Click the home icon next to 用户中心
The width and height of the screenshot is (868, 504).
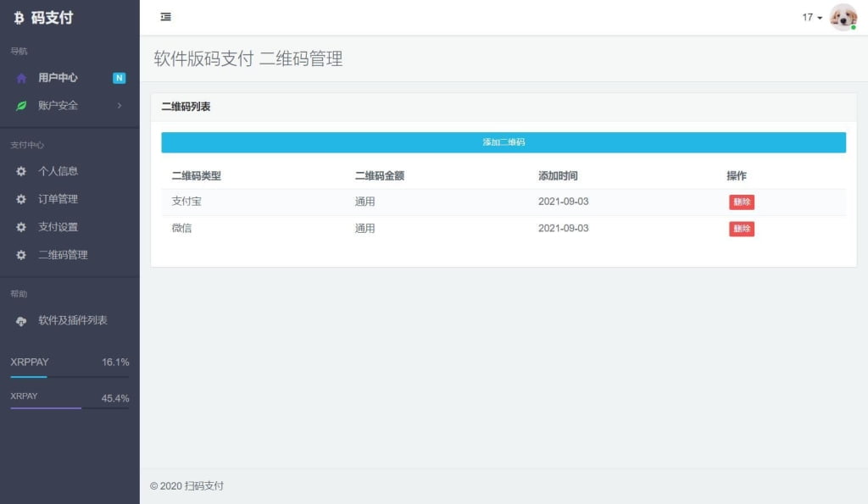(21, 78)
